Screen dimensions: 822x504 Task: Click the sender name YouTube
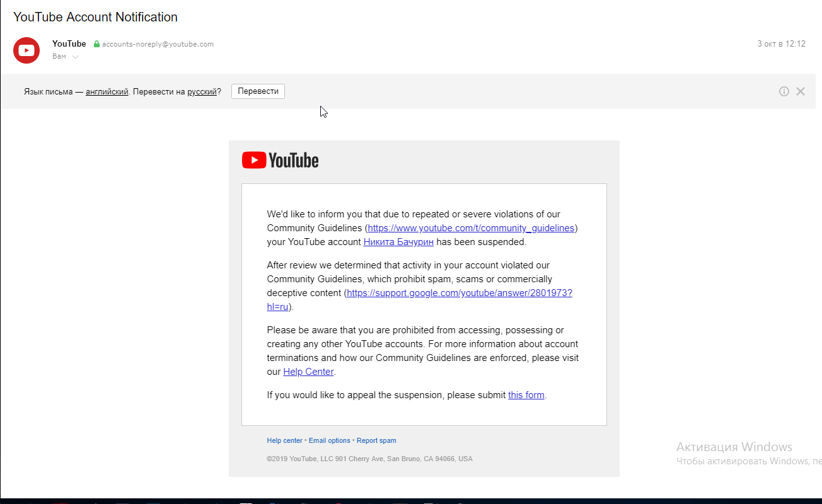pos(69,44)
